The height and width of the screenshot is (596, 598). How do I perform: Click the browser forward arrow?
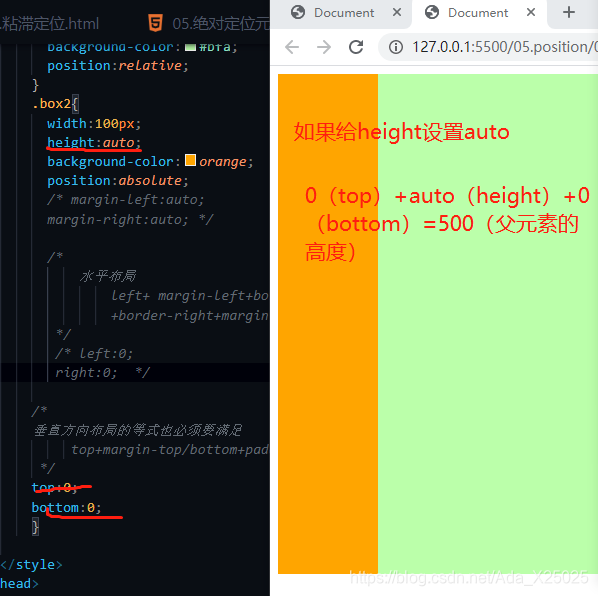click(324, 47)
